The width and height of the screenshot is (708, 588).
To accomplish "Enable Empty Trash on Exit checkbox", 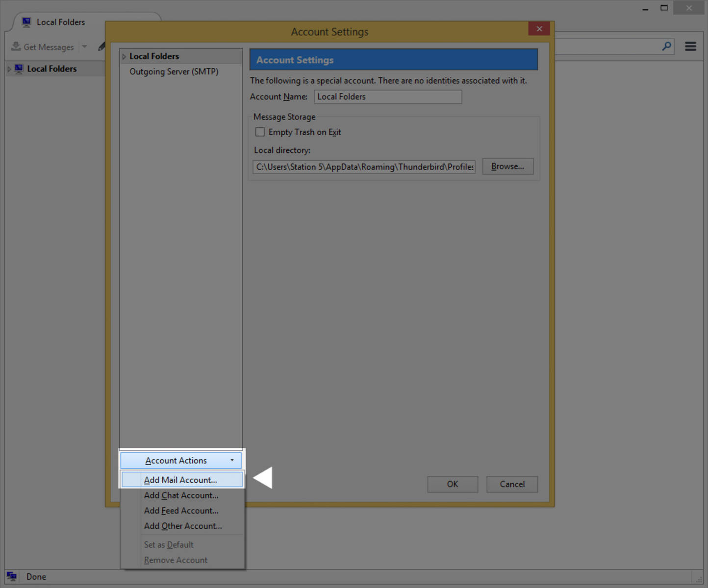I will (260, 132).
